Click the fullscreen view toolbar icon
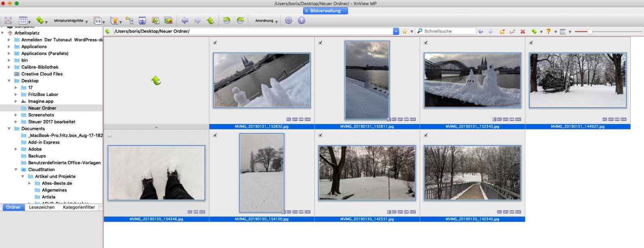Viewport: 644px width, 248px height. click(x=8, y=21)
